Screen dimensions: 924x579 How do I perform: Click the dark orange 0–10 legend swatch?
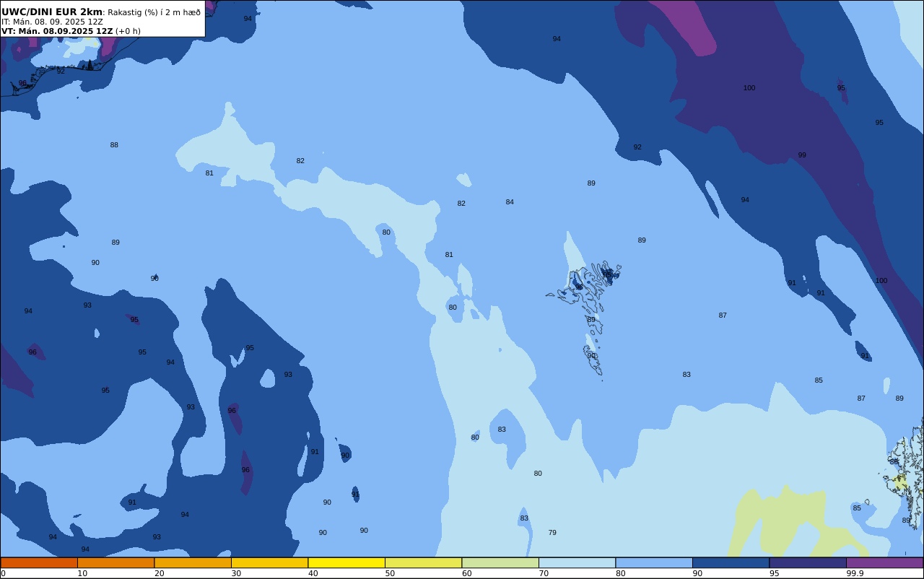pyautogui.click(x=39, y=562)
